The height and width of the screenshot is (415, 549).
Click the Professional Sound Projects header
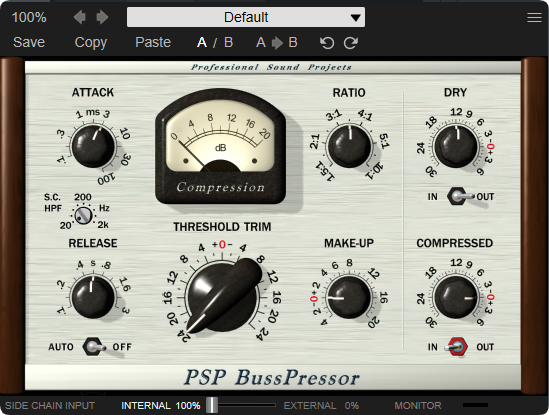click(x=271, y=67)
